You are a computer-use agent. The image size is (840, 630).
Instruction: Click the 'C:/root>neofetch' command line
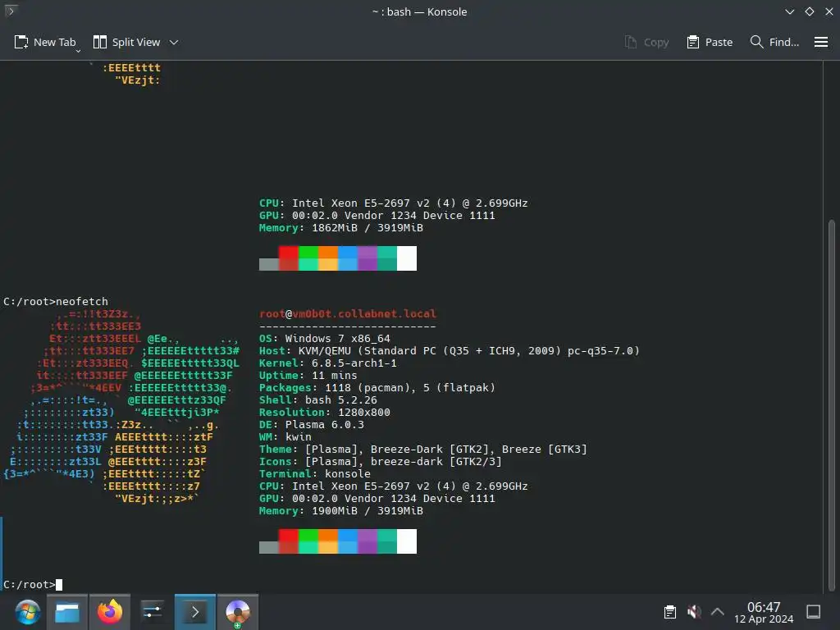point(56,302)
